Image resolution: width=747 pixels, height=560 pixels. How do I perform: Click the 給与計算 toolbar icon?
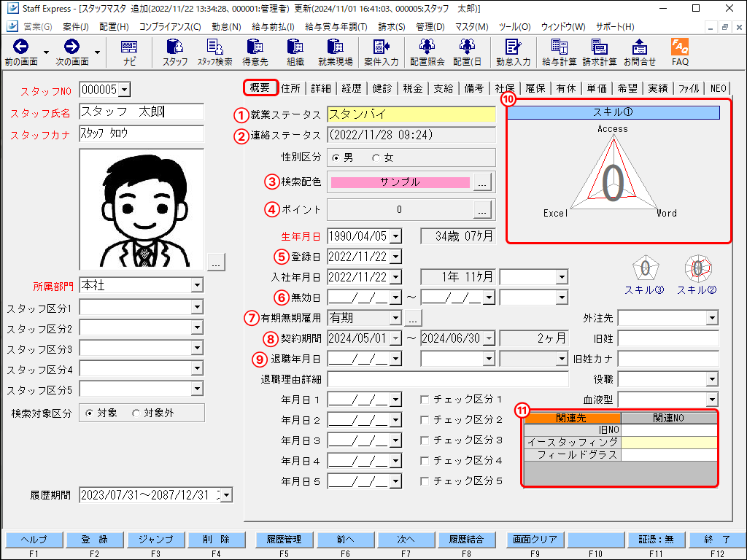pos(560,52)
